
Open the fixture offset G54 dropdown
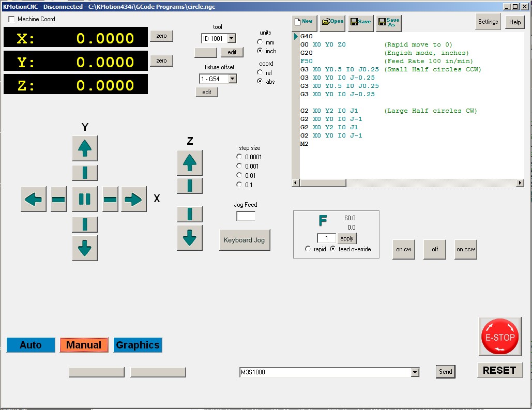pyautogui.click(x=232, y=79)
